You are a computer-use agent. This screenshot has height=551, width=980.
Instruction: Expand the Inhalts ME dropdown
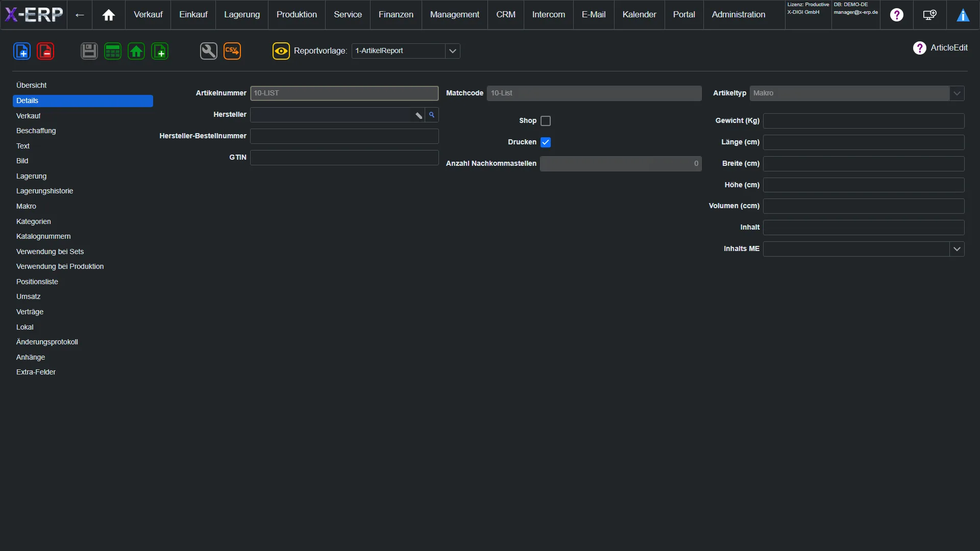[x=957, y=249]
